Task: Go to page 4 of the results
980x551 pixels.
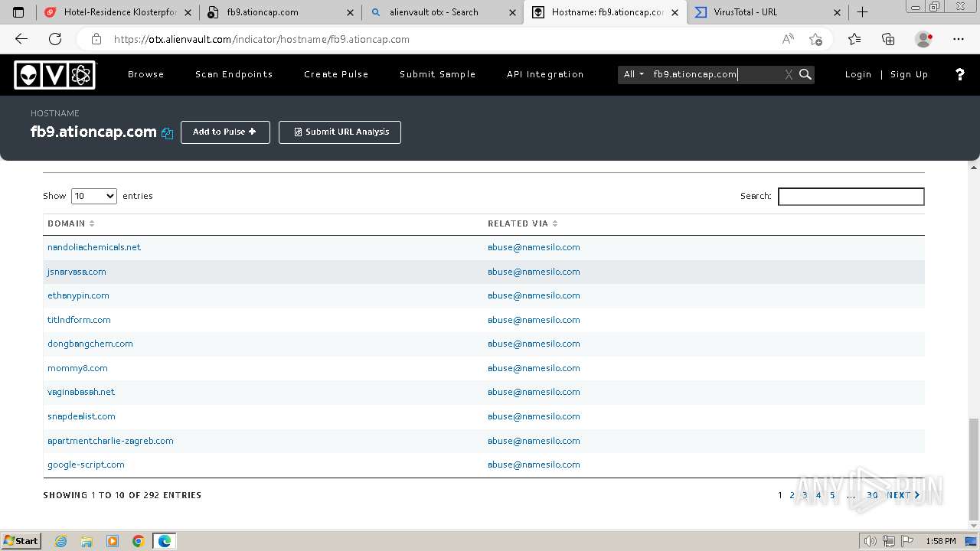Action: tap(818, 495)
